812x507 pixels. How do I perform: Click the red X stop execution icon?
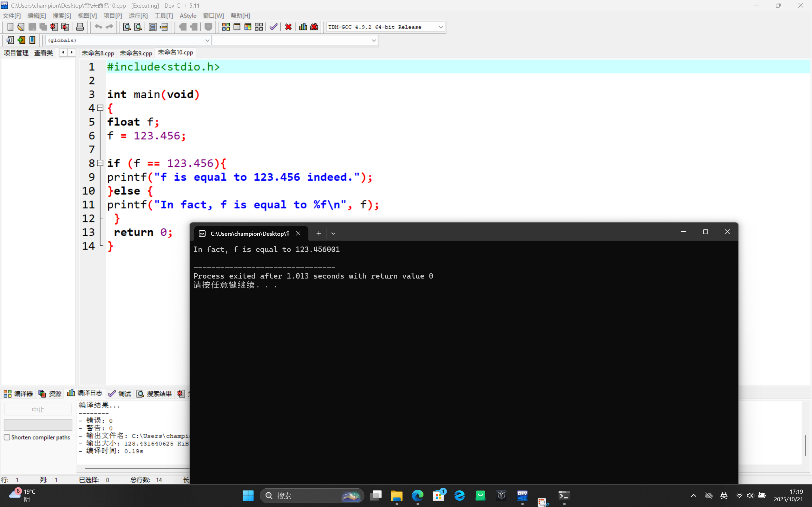pyautogui.click(x=288, y=27)
